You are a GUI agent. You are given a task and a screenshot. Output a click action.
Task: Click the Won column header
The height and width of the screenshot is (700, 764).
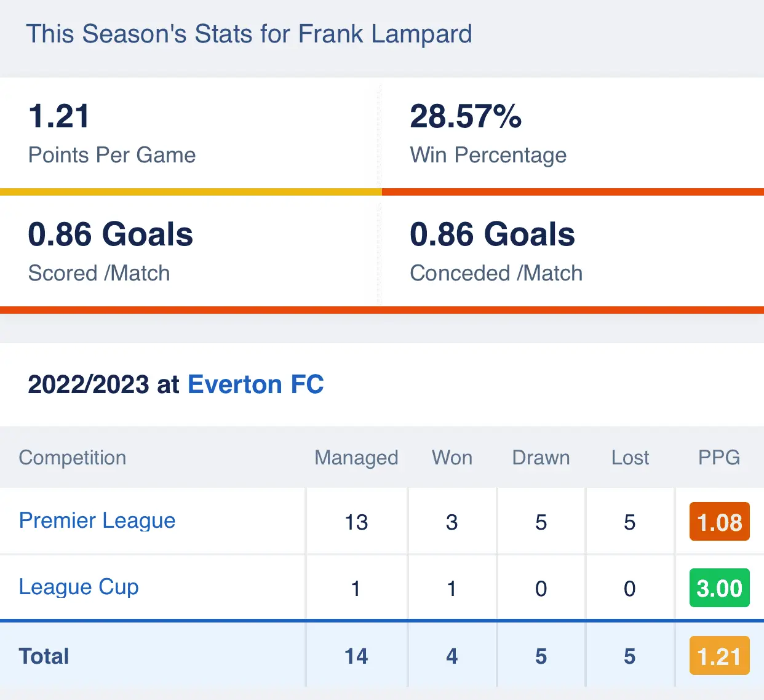click(452, 458)
